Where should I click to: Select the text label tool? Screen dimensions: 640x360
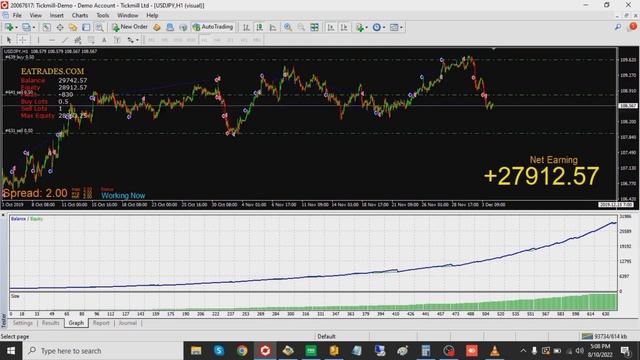click(117, 40)
